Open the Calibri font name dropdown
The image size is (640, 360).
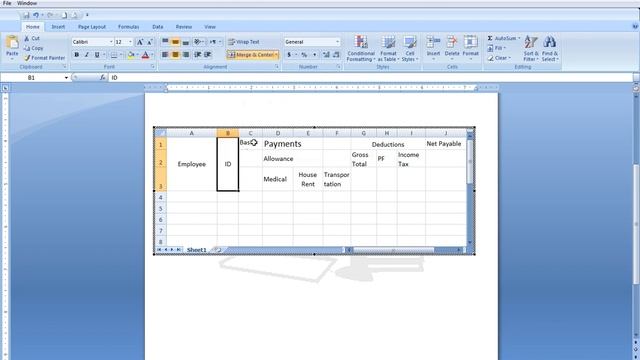pos(111,42)
